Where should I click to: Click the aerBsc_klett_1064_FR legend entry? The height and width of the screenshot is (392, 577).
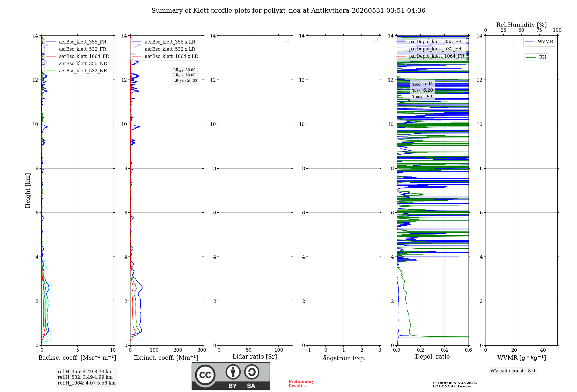click(x=78, y=56)
